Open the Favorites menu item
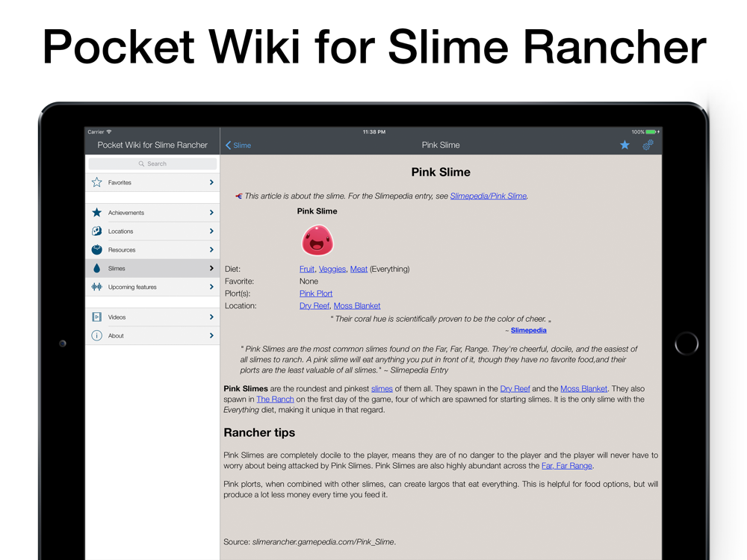 tap(152, 182)
